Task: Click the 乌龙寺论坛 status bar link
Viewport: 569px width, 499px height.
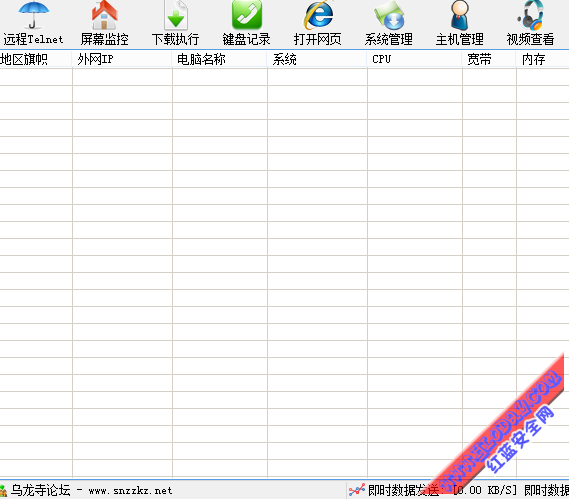Action: coord(40,490)
